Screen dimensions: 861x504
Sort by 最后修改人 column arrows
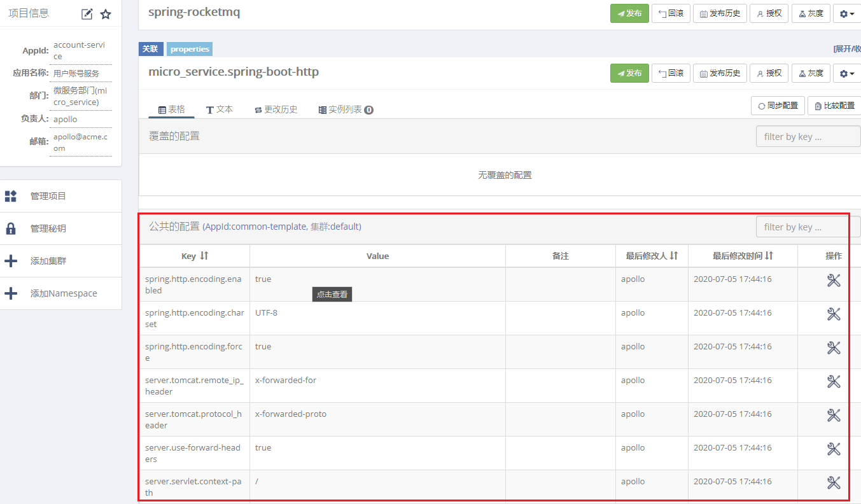coord(674,256)
